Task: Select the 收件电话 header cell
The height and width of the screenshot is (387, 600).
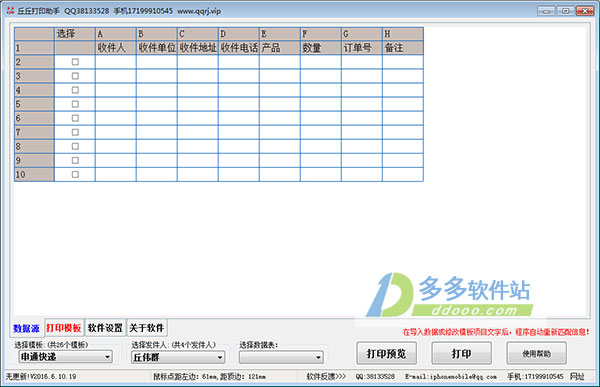Action: (x=239, y=48)
